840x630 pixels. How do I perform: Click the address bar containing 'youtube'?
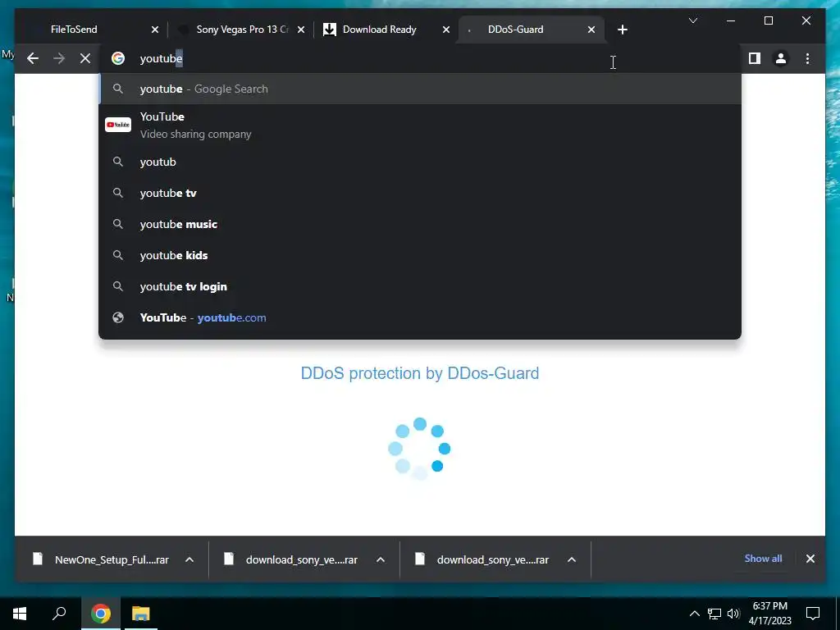tap(420, 58)
